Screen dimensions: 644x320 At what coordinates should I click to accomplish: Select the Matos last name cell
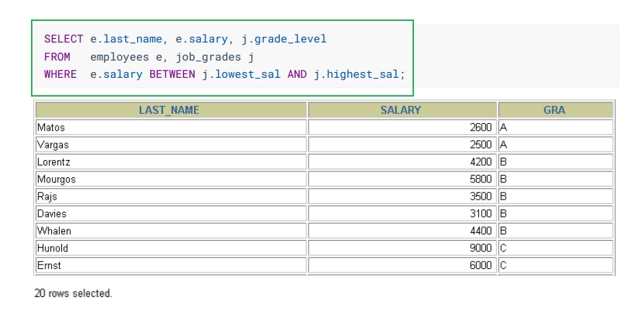coord(171,127)
